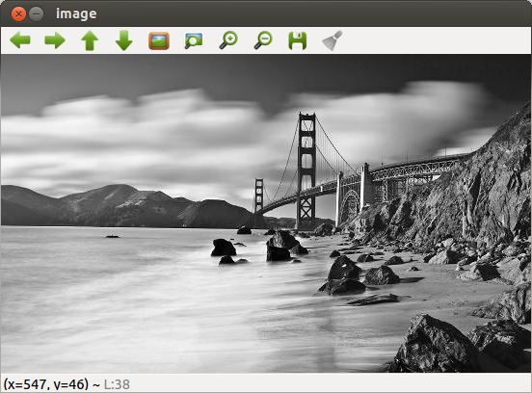Zoom out with the minus magnifier
The image size is (532, 393).
[x=263, y=40]
